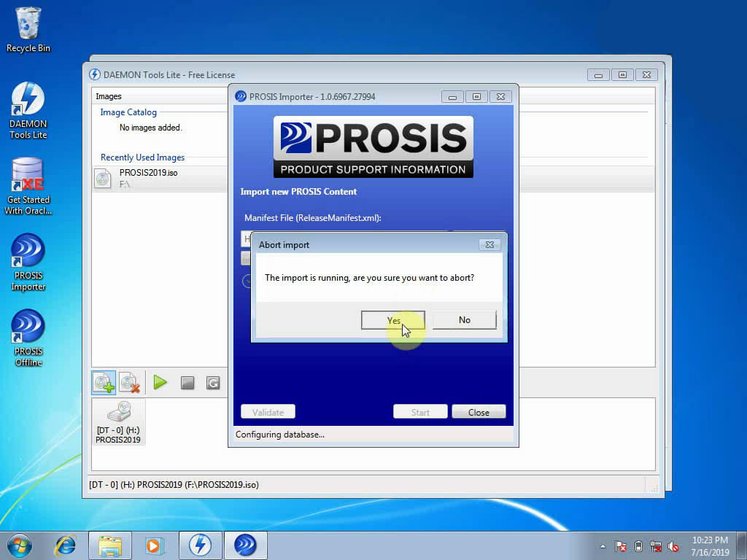Open Windows Start menu orb

tap(20, 545)
